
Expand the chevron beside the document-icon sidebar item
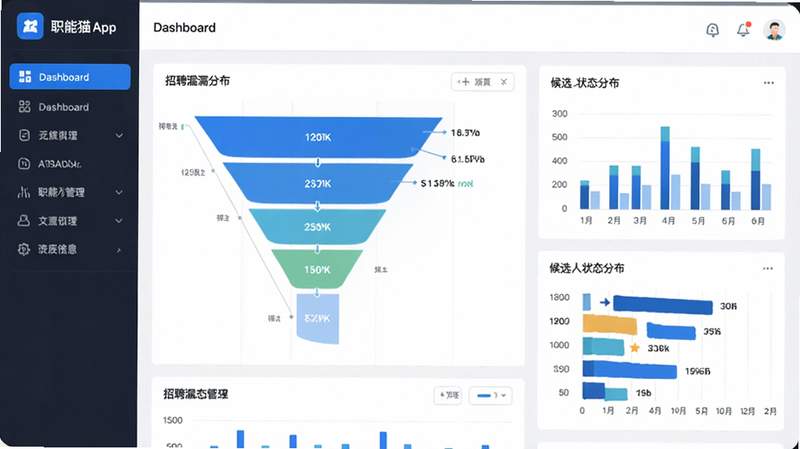119,136
